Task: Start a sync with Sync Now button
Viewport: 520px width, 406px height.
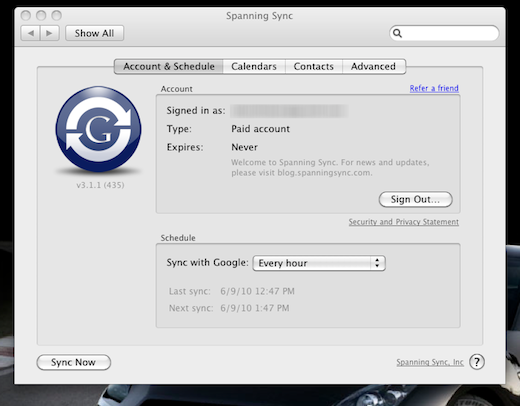Action: [x=73, y=362]
